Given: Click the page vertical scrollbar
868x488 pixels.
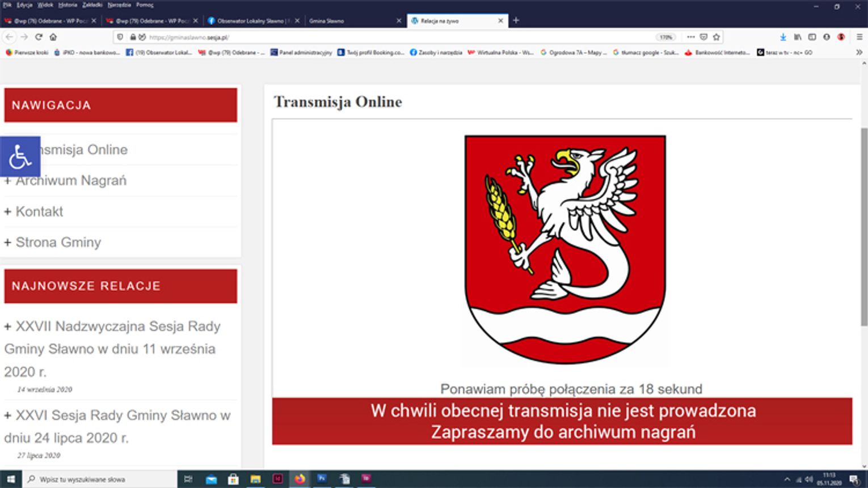Looking at the screenshot, I should [x=863, y=227].
